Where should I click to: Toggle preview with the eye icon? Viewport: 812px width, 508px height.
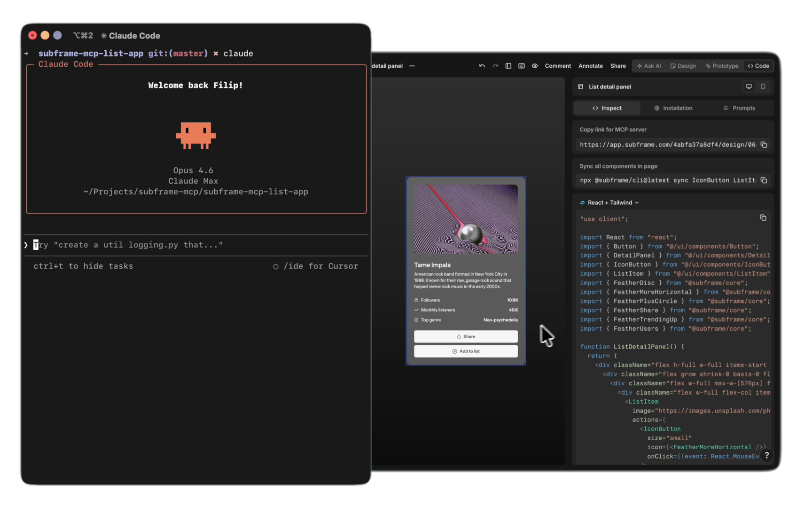(534, 66)
